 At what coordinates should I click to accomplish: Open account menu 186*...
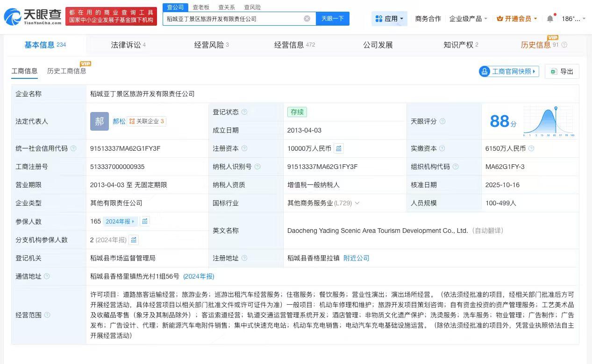click(x=573, y=19)
